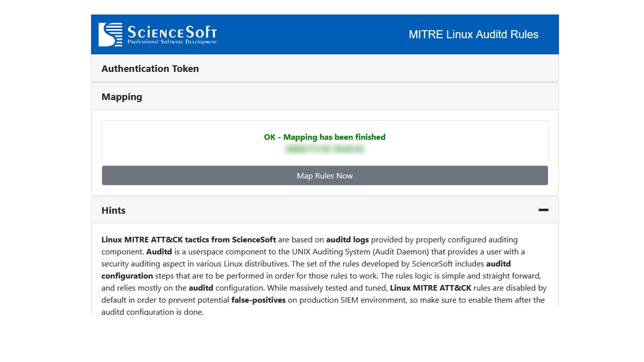Select the Hints header label

click(x=113, y=210)
